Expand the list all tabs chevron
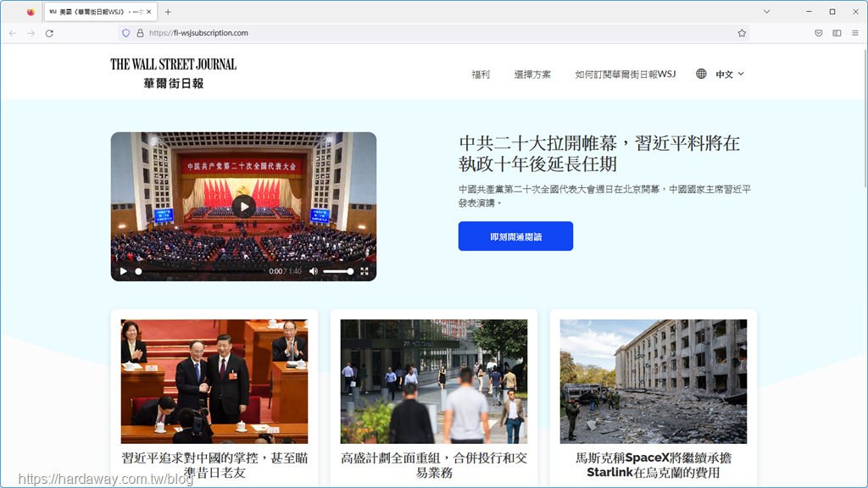868x488 pixels. [766, 12]
